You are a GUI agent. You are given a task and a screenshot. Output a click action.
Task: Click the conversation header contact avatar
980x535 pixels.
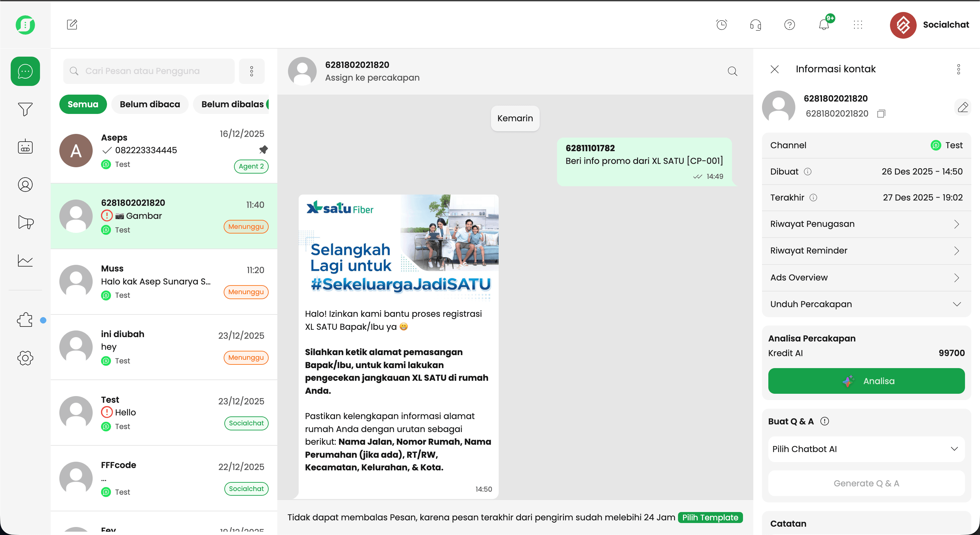click(302, 71)
